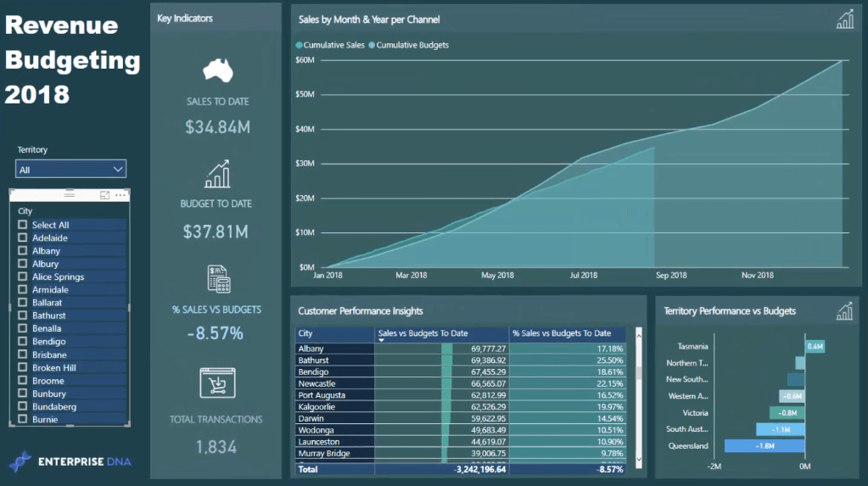Check the Broome city checkbox
Screen dimensions: 868x486
(x=23, y=380)
